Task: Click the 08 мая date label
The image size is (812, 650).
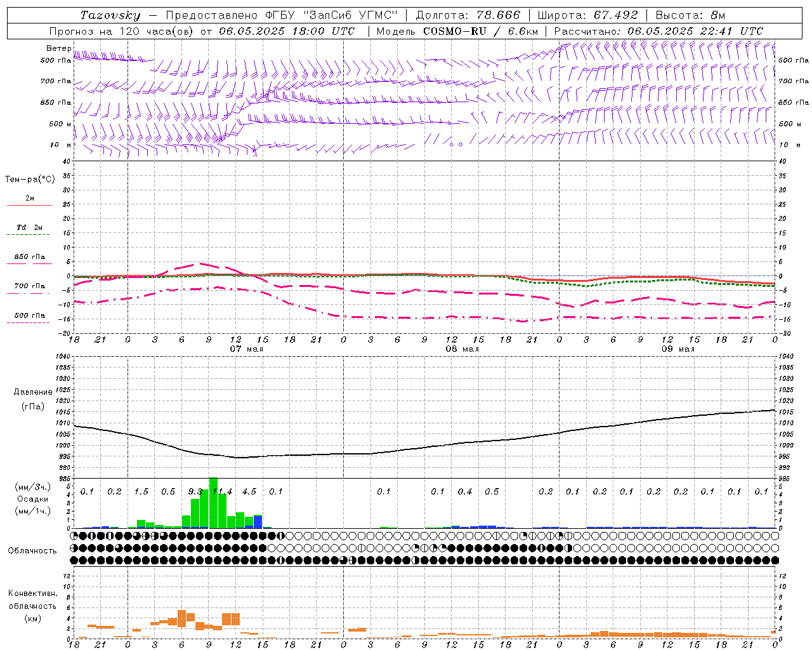Action: click(462, 349)
